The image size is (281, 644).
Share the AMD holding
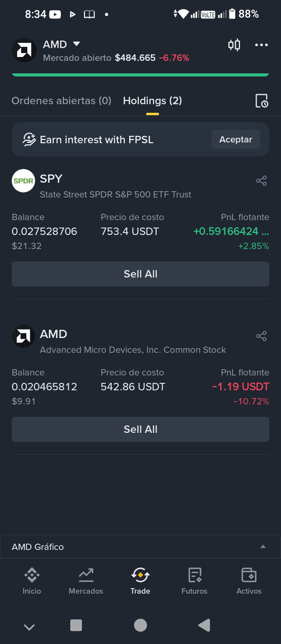[261, 336]
